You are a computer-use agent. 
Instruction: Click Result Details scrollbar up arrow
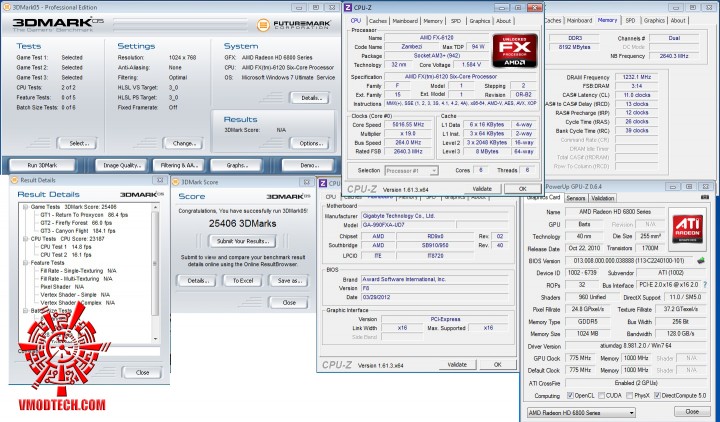point(155,208)
